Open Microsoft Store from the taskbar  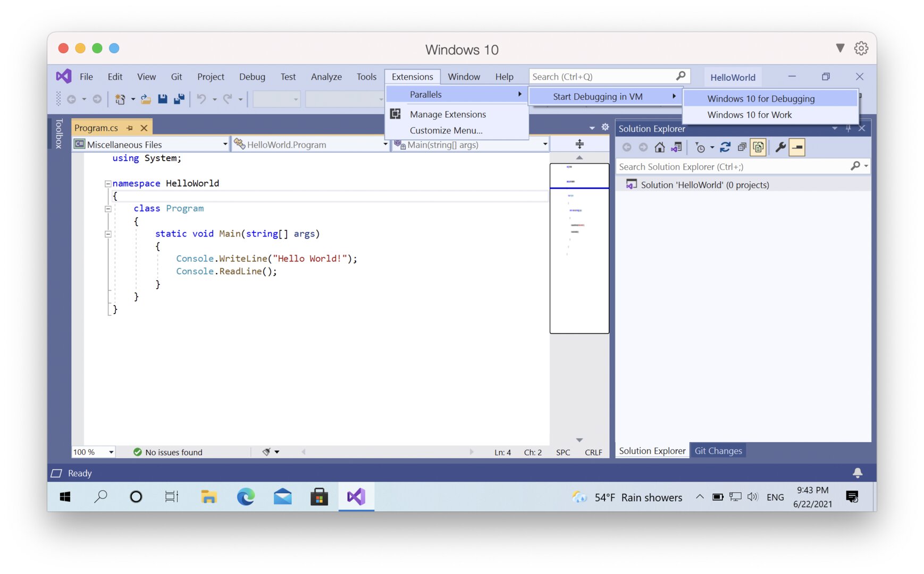319,497
